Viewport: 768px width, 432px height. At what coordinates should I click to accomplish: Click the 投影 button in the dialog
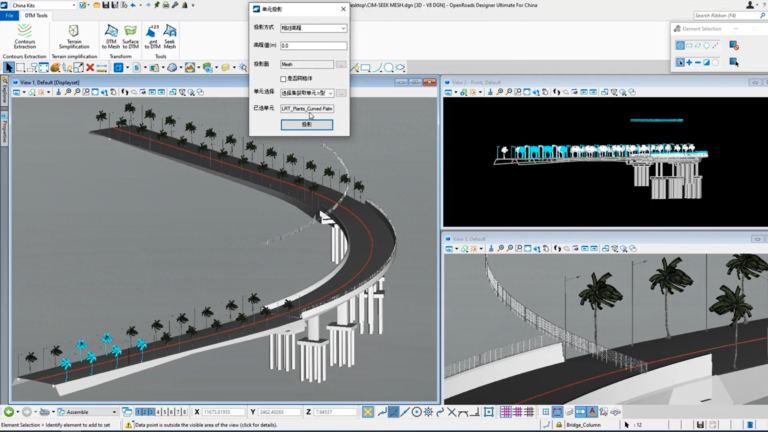tap(307, 125)
